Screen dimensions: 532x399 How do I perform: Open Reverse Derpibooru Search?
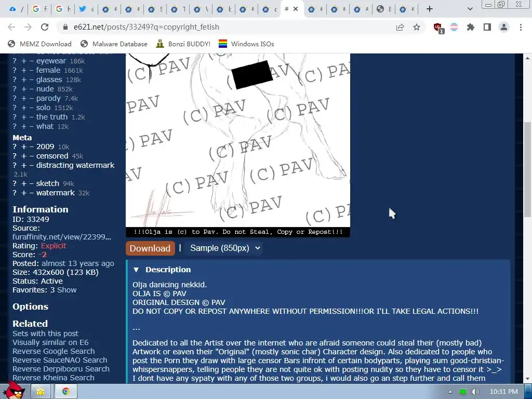point(61,369)
